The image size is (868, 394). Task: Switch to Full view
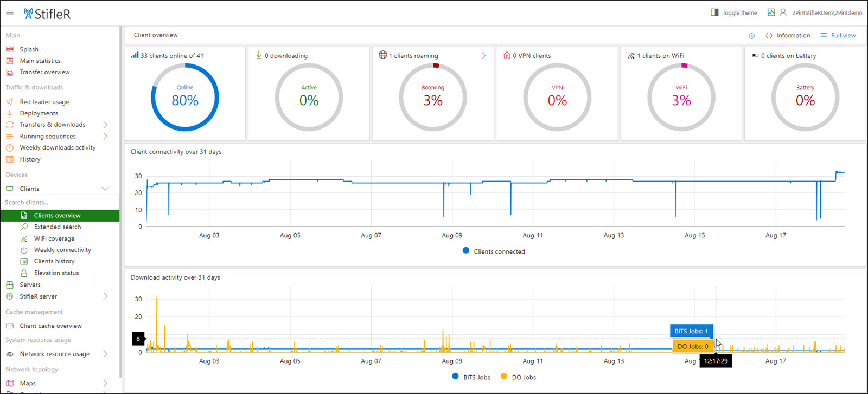coord(838,35)
